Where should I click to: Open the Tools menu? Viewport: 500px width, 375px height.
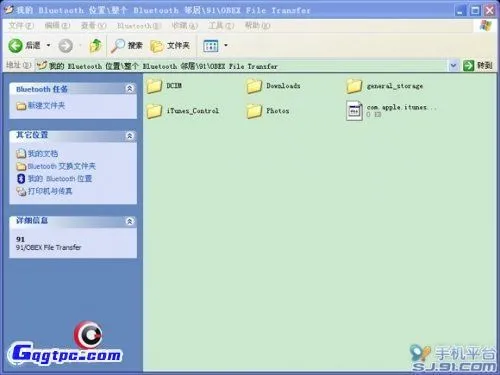(x=221, y=26)
